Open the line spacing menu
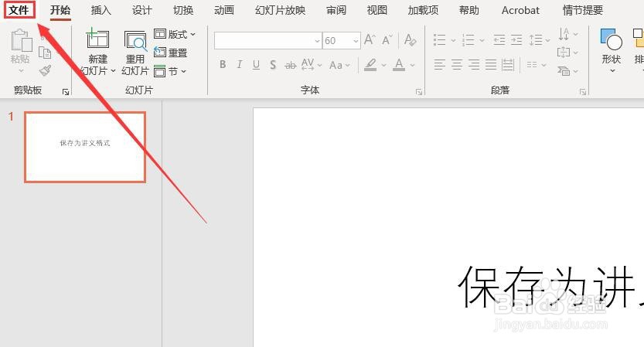 (x=540, y=40)
